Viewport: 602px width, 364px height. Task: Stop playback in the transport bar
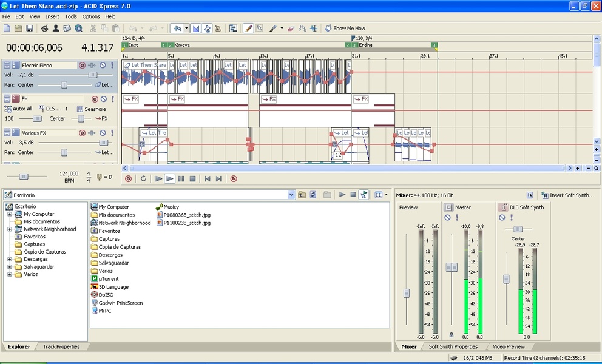tap(193, 178)
